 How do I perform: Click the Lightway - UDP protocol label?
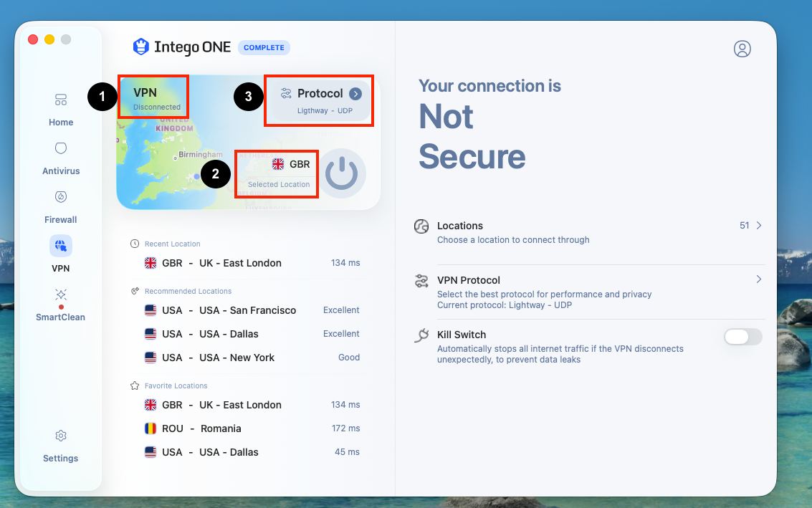click(325, 111)
